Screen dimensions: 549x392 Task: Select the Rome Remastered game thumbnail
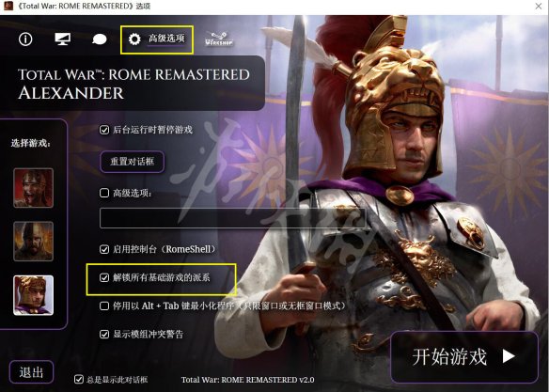[x=33, y=188]
